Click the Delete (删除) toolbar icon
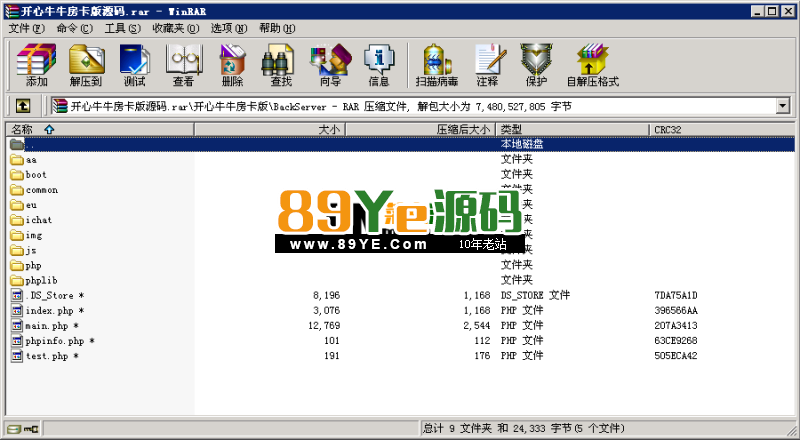 pos(232,65)
